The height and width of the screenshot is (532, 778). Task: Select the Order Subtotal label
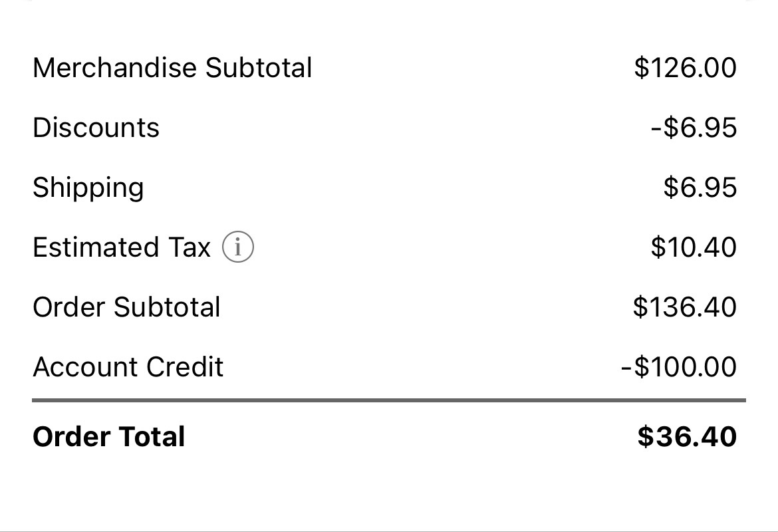(126, 307)
